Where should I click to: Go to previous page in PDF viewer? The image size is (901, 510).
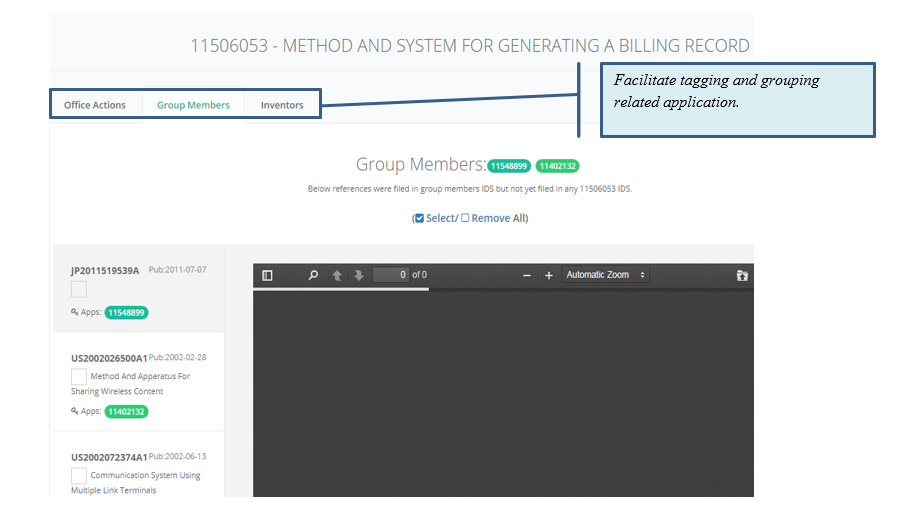tap(337, 275)
